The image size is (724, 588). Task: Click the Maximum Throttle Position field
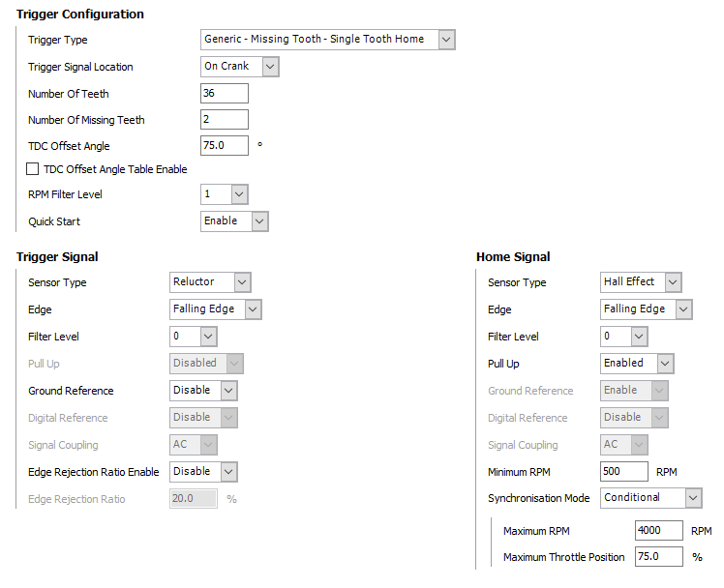tap(659, 557)
